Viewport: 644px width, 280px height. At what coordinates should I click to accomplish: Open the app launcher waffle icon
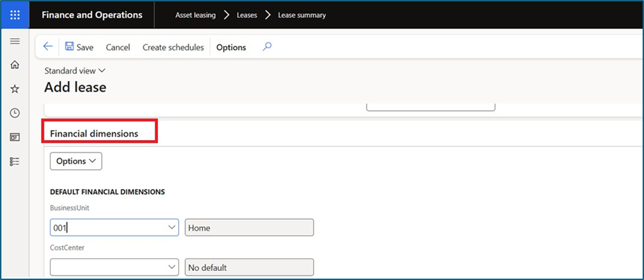click(15, 15)
